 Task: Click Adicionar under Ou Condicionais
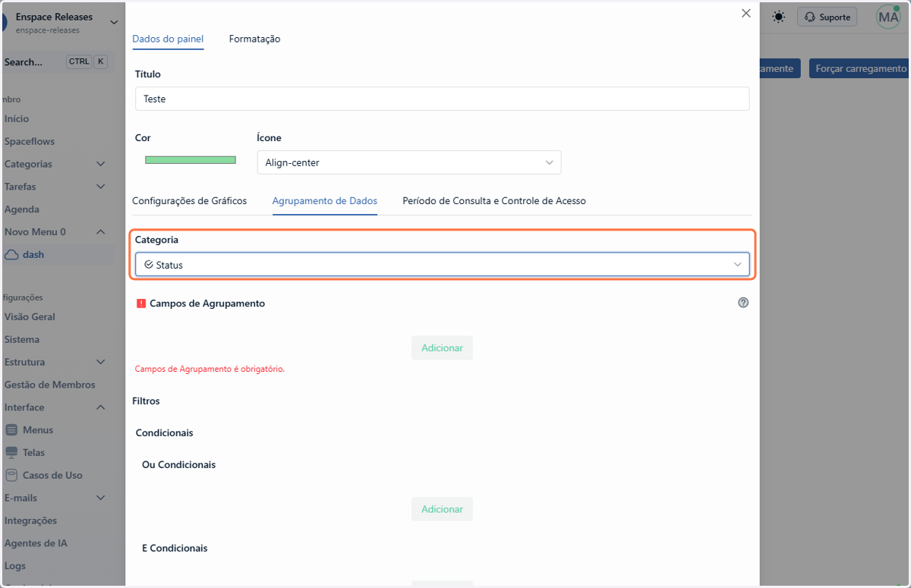point(442,509)
